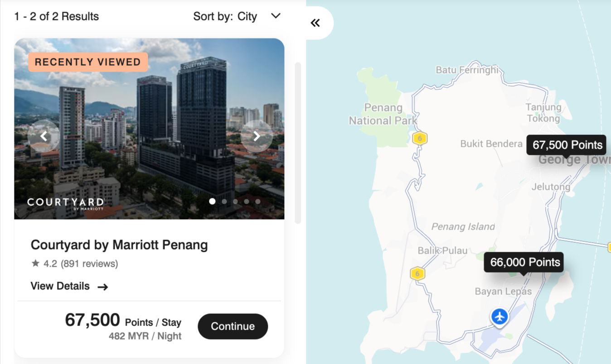611x364 pixels.
Task: Click the Continue button
Action: [233, 326]
